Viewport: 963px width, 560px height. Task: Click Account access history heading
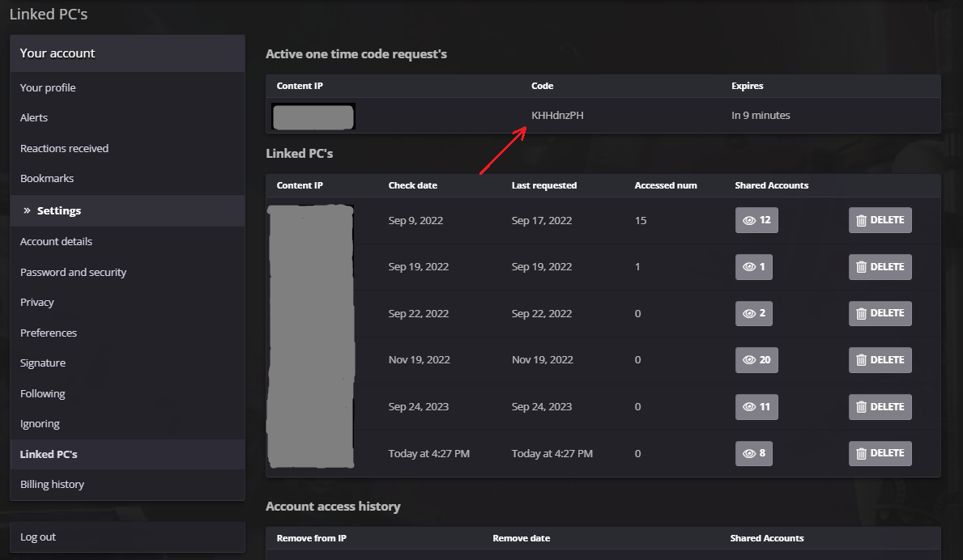[x=333, y=506]
